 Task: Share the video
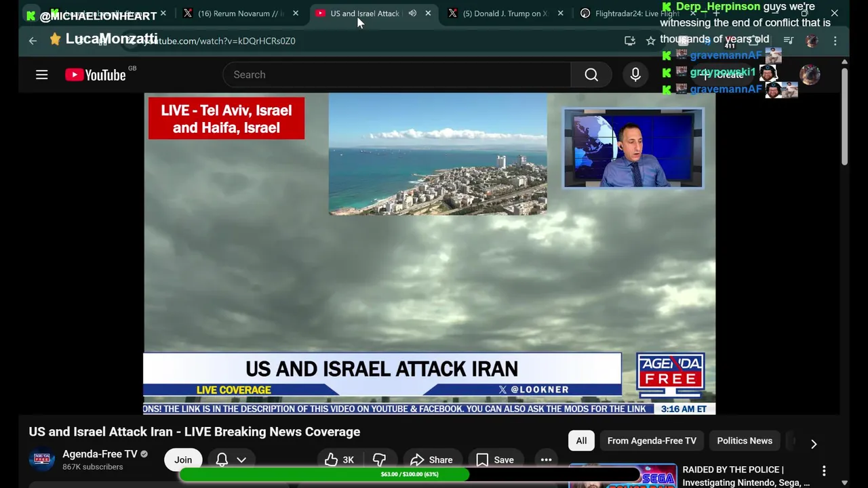[x=431, y=460]
